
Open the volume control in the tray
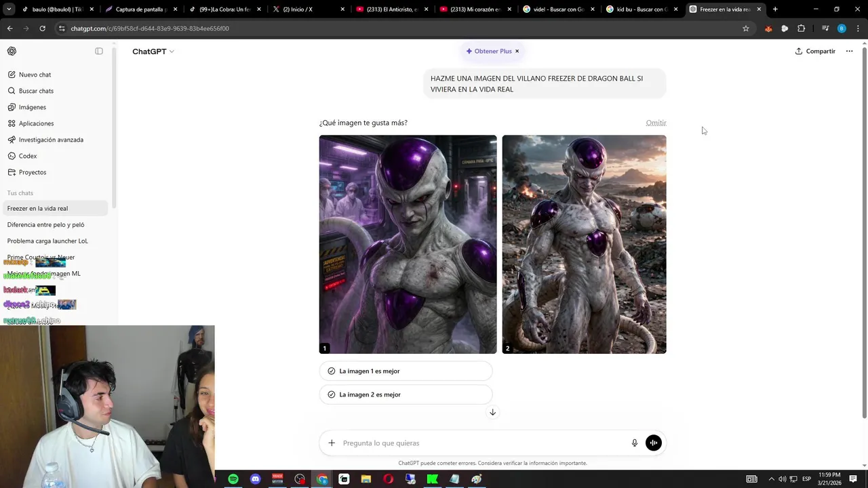(x=782, y=479)
